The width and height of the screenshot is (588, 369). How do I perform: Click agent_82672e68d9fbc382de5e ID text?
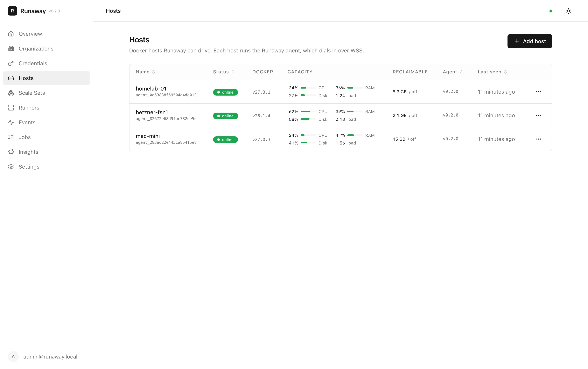(x=166, y=118)
